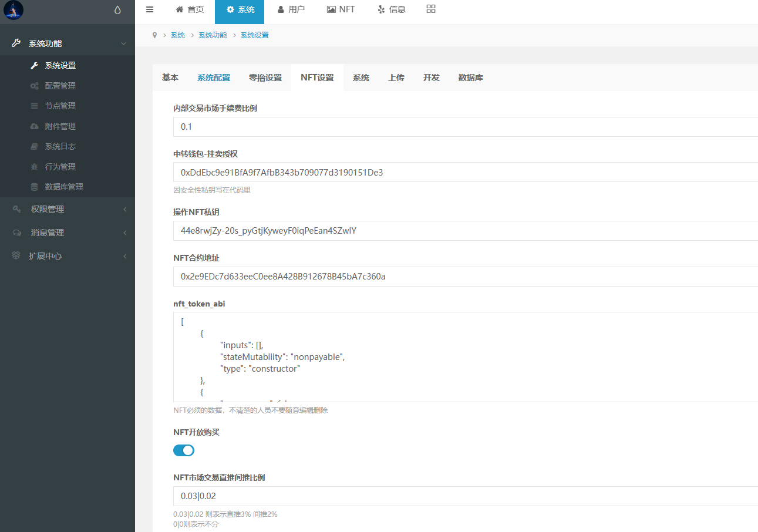758x532 pixels.
Task: Click database icon next to 数据库管理
Action: click(x=34, y=187)
